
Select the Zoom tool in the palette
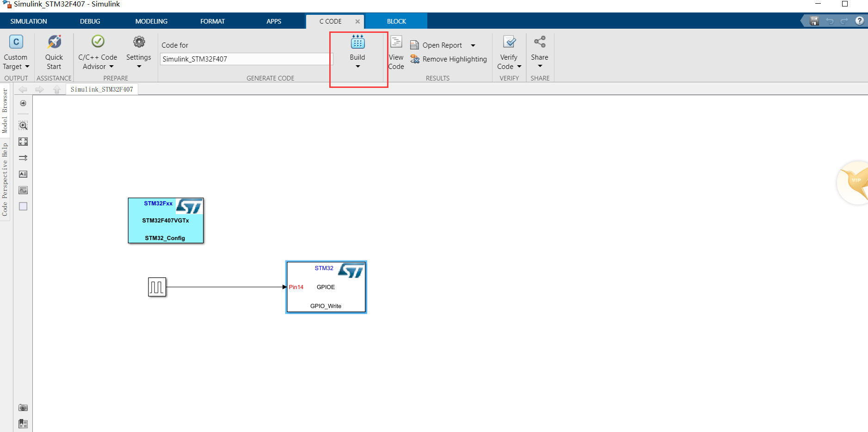(x=23, y=125)
